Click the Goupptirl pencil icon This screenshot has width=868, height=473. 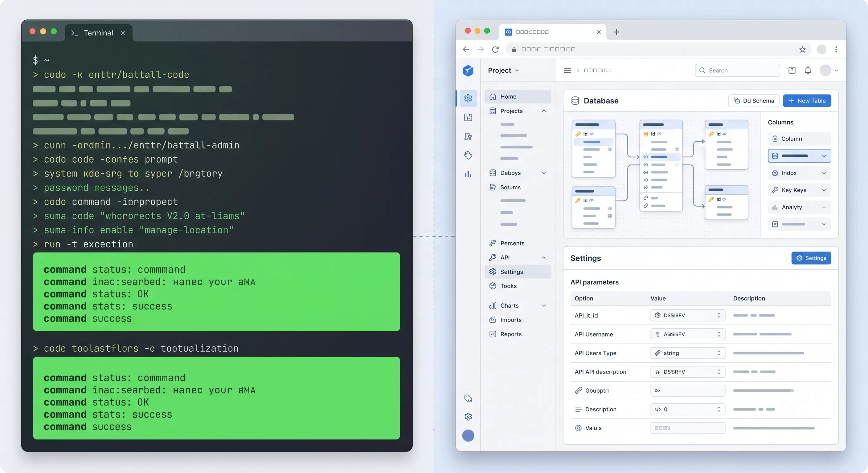click(578, 390)
